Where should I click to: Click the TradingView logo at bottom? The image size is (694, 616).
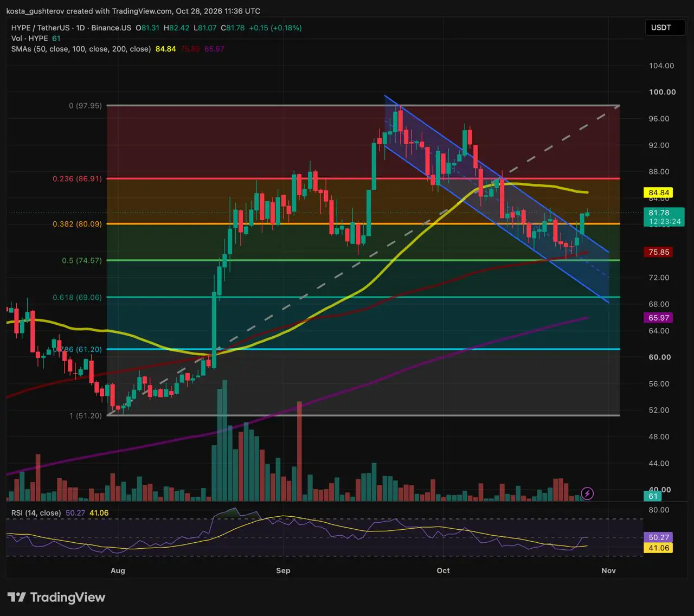click(x=56, y=597)
